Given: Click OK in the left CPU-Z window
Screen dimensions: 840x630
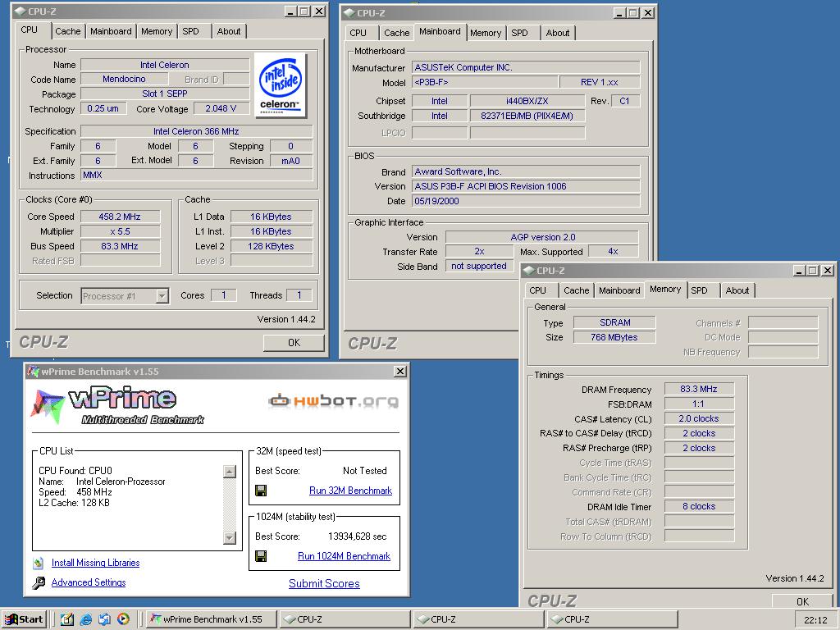Looking at the screenshot, I should click(x=294, y=342).
